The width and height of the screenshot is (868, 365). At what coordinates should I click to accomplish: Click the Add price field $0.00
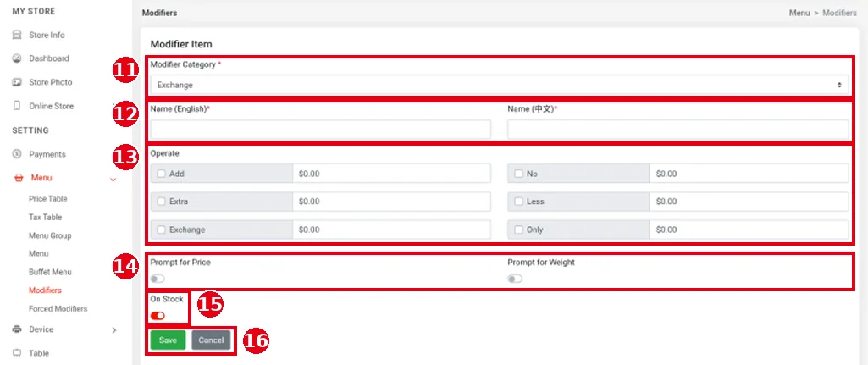click(x=391, y=174)
